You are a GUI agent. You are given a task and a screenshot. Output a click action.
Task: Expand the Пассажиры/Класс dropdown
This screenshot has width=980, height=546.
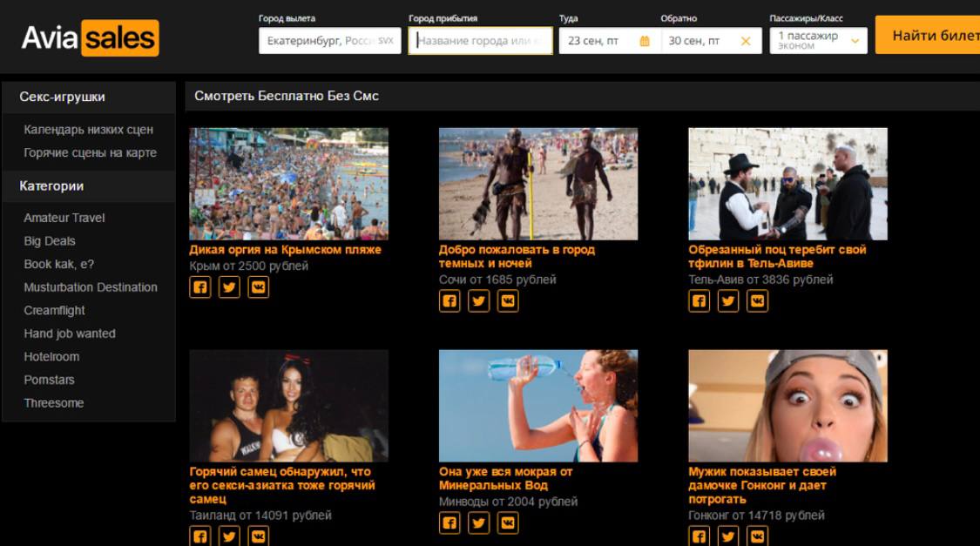pyautogui.click(x=854, y=41)
